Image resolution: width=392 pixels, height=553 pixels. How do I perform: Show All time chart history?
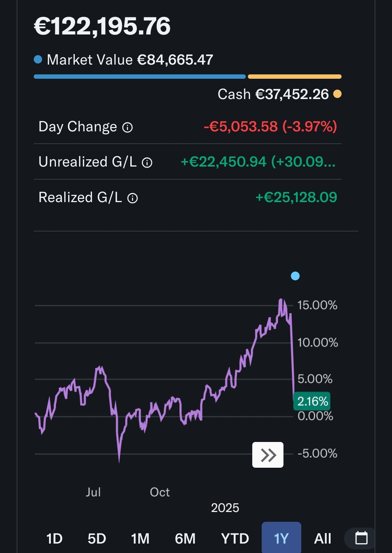pos(322,538)
